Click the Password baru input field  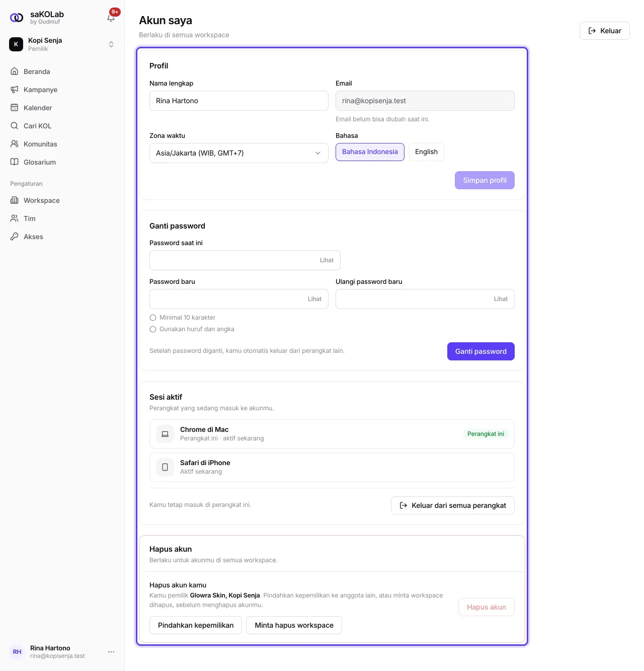click(x=239, y=299)
